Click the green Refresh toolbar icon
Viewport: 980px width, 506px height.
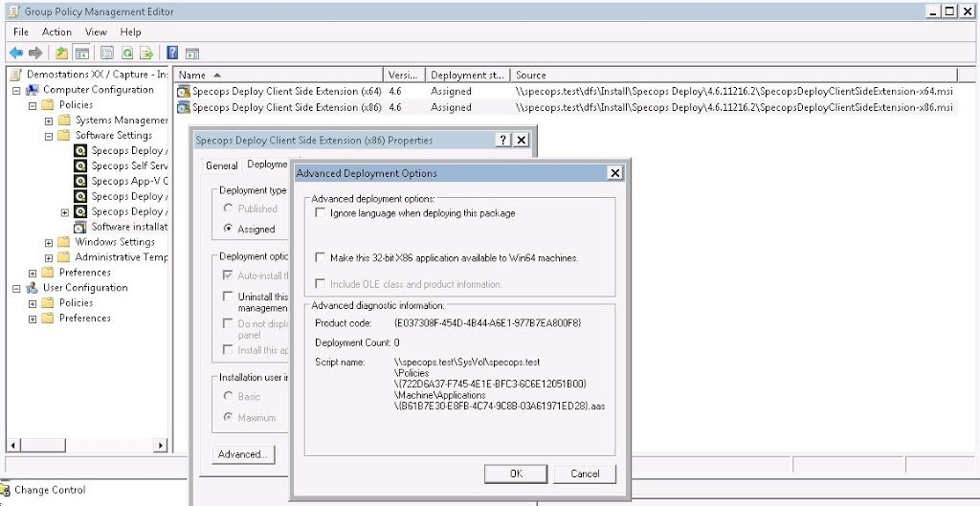[127, 54]
